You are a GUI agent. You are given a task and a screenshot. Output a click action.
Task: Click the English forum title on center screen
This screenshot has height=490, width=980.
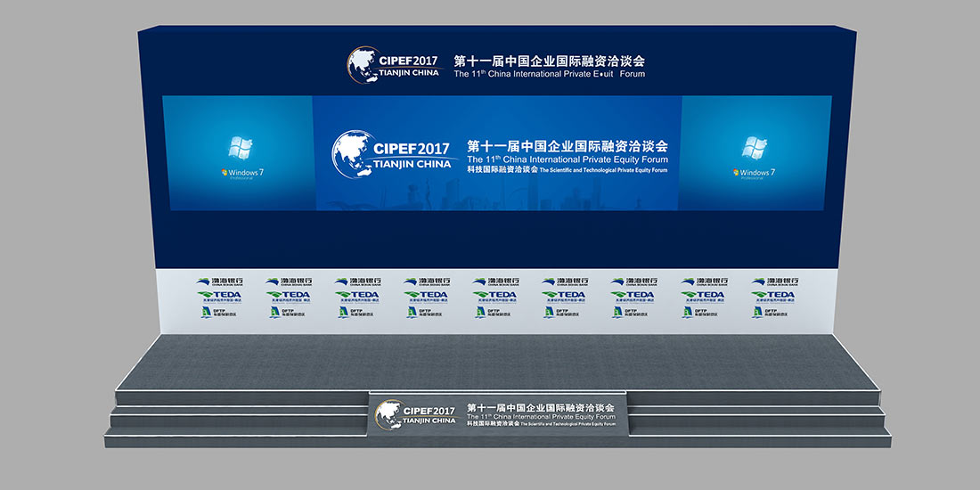coord(568,159)
